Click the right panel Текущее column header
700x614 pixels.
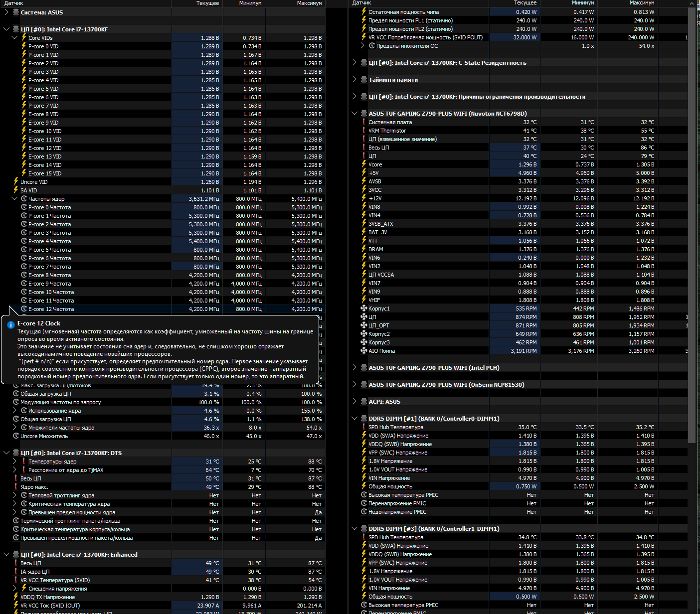(x=515, y=3)
